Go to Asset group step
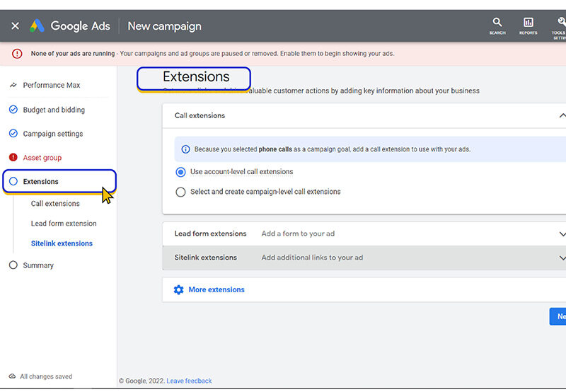 [x=42, y=158]
